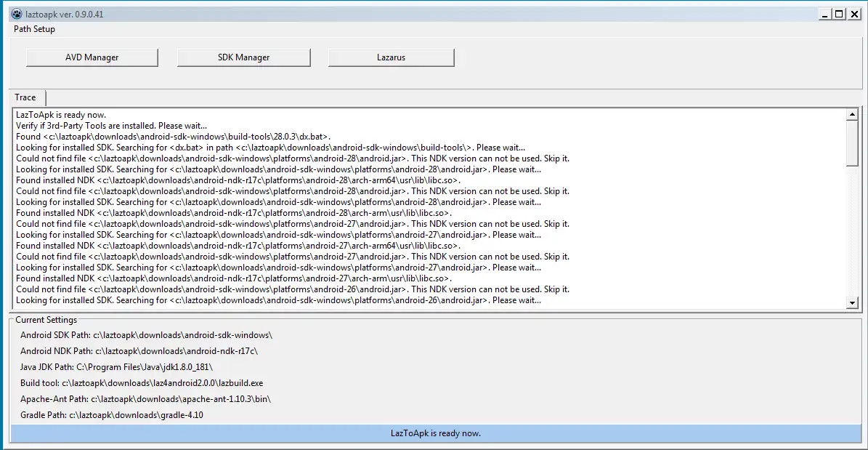Select the Trace tab

(25, 97)
